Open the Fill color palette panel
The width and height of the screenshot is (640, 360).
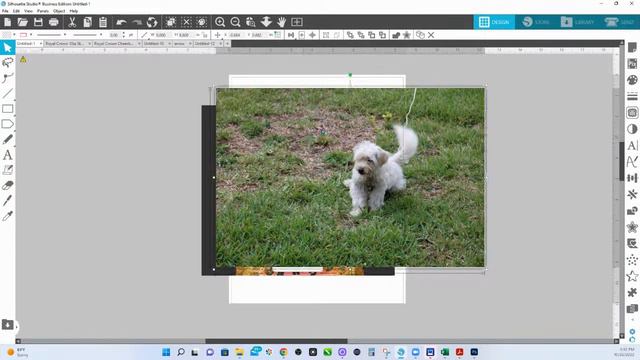click(x=632, y=80)
